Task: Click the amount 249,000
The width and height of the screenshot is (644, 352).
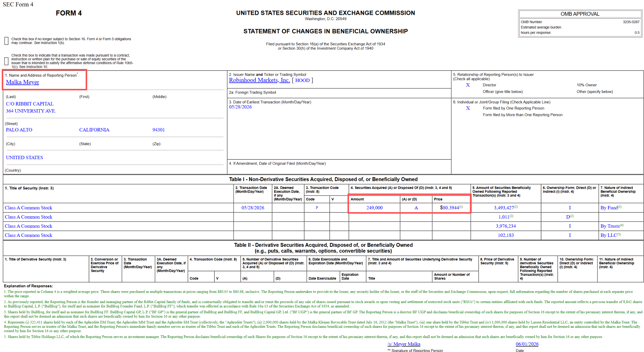Action: coord(374,208)
